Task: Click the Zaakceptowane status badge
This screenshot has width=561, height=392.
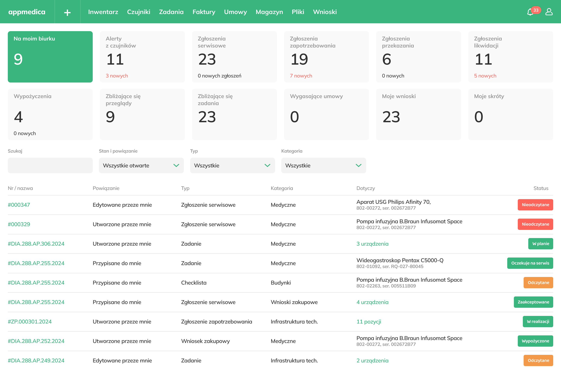Action: [533, 302]
